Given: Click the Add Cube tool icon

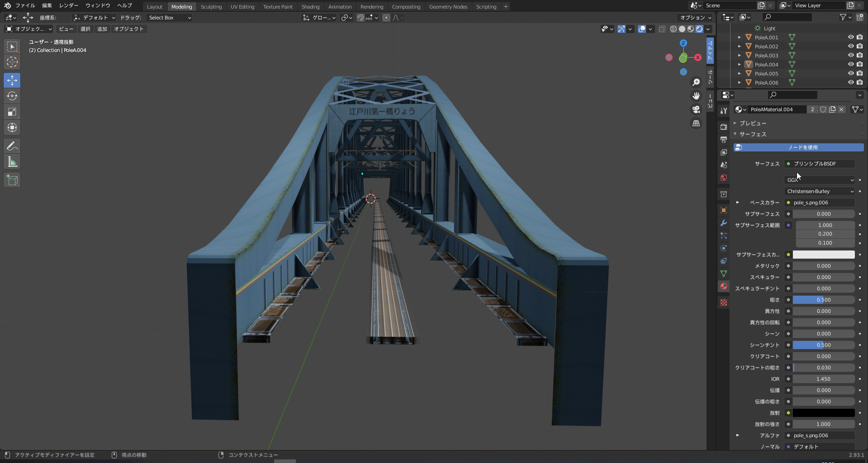Looking at the screenshot, I should pos(12,180).
